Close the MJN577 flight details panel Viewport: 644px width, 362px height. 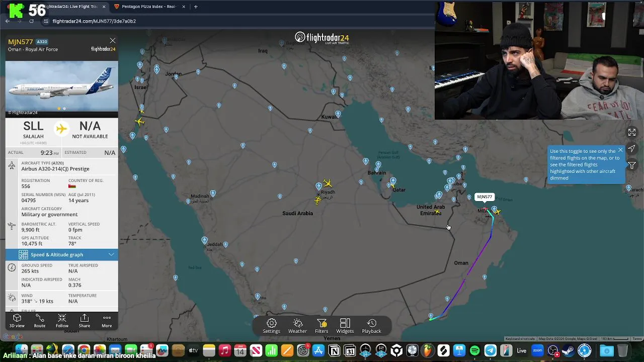click(112, 41)
